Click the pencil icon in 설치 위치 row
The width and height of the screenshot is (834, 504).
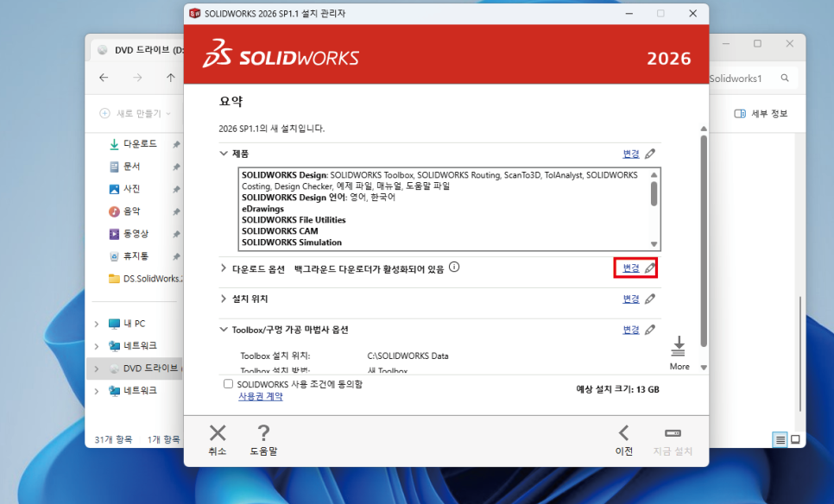pos(650,299)
